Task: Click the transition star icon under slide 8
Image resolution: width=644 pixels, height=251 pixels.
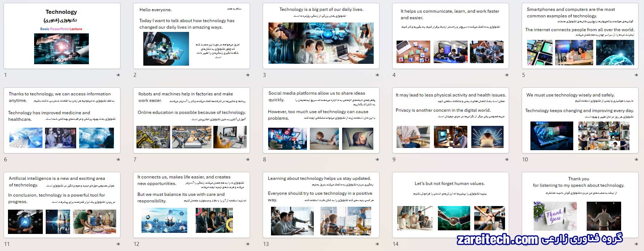Action: (x=377, y=160)
